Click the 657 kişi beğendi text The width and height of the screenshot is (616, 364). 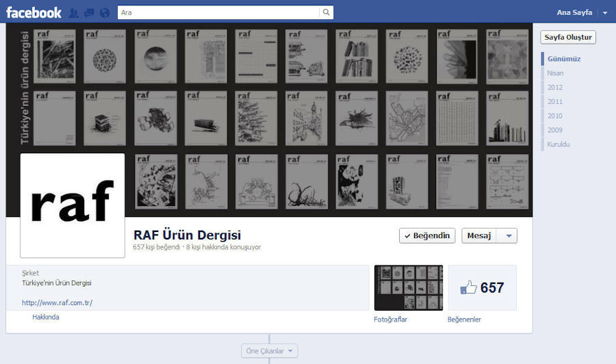pos(156,247)
